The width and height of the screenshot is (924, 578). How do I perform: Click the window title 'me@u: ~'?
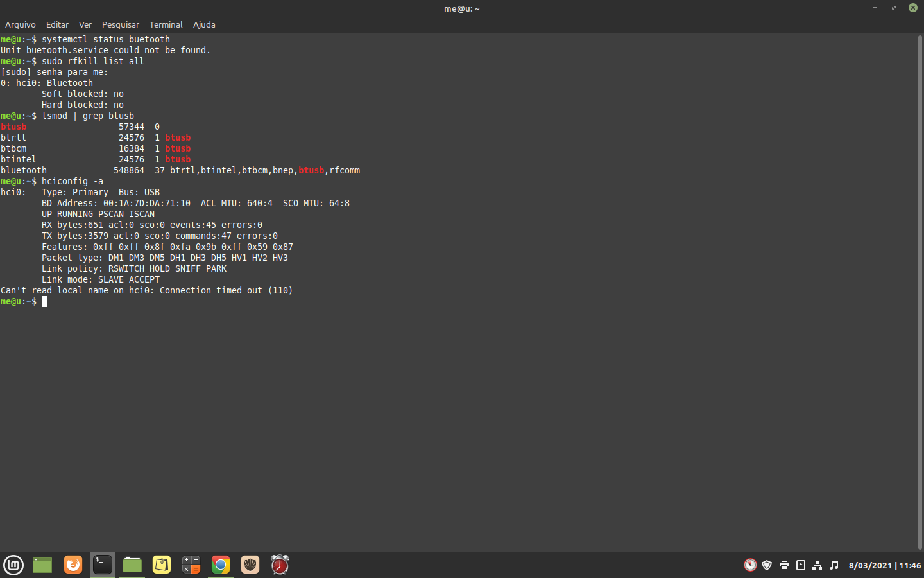tap(462, 8)
